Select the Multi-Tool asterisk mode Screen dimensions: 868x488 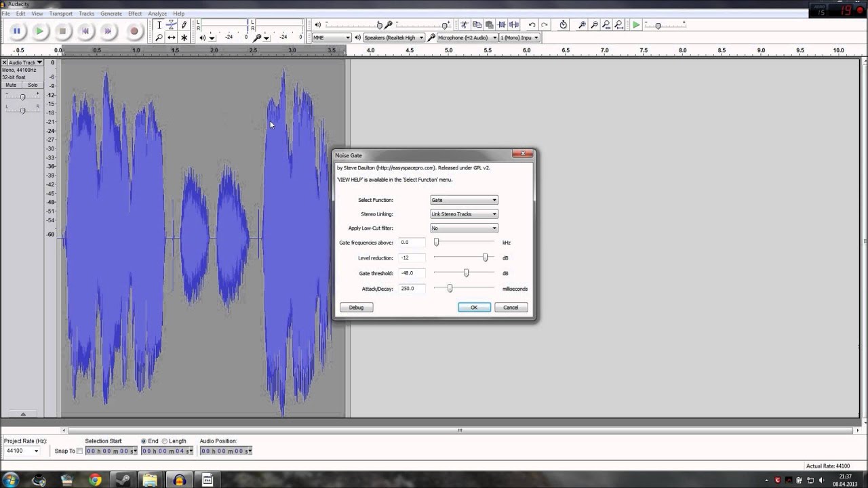(x=184, y=38)
